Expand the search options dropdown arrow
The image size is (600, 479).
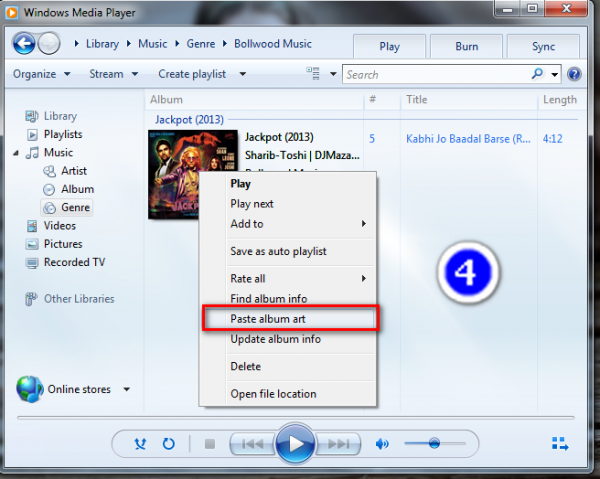[554, 74]
